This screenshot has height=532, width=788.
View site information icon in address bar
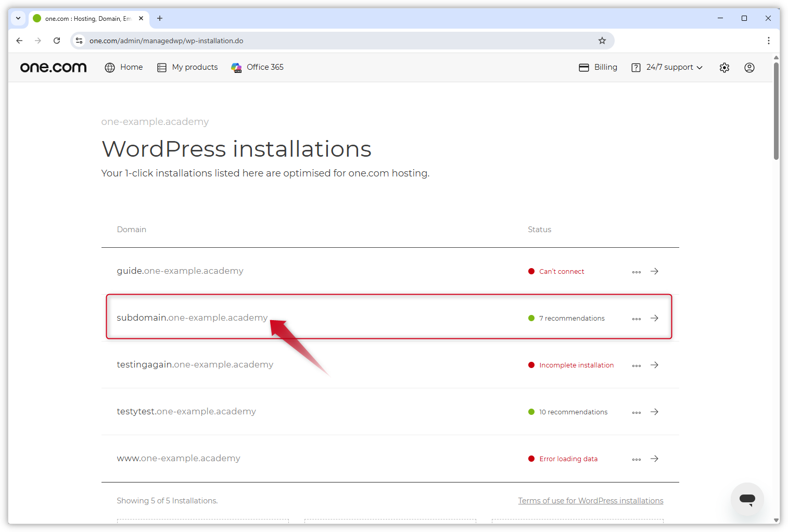[79, 41]
